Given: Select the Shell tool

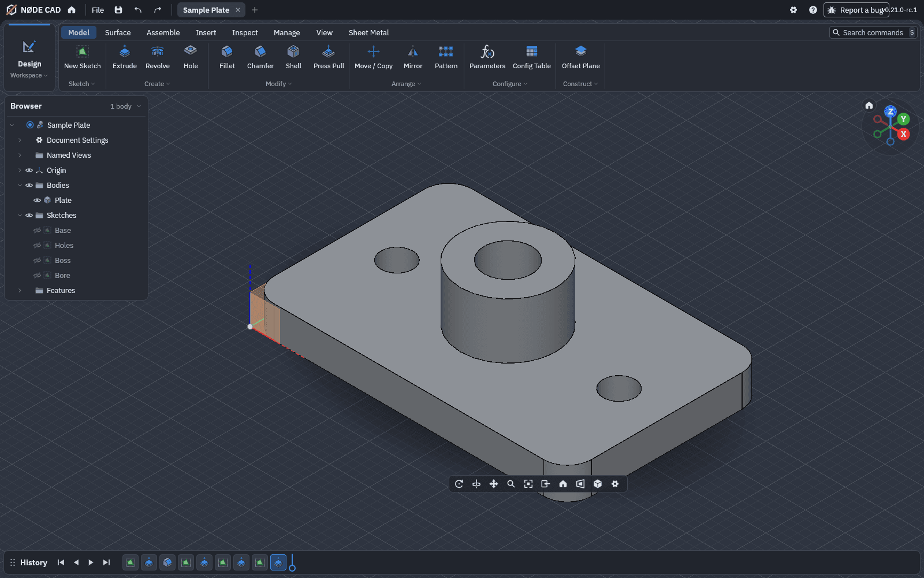Looking at the screenshot, I should point(293,58).
